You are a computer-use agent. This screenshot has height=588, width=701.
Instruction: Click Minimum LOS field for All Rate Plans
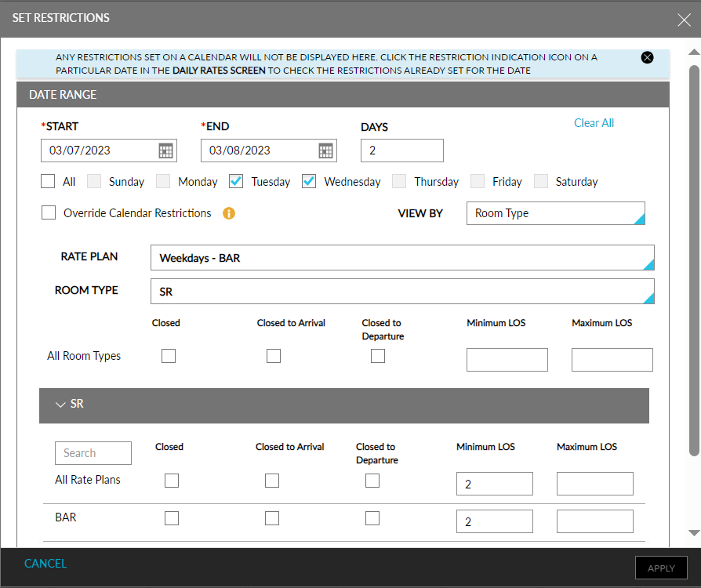(x=495, y=484)
